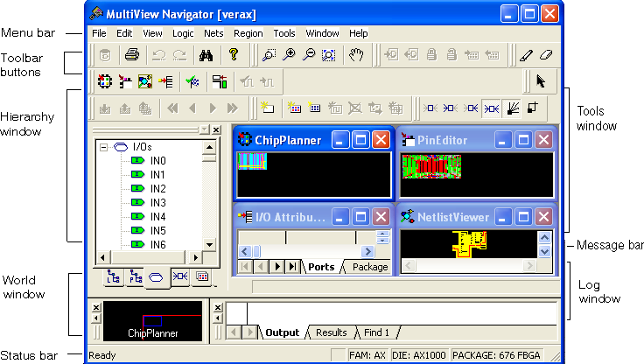The width and height of the screenshot is (644, 364).
Task: Close the World window pane
Action: 96,307
